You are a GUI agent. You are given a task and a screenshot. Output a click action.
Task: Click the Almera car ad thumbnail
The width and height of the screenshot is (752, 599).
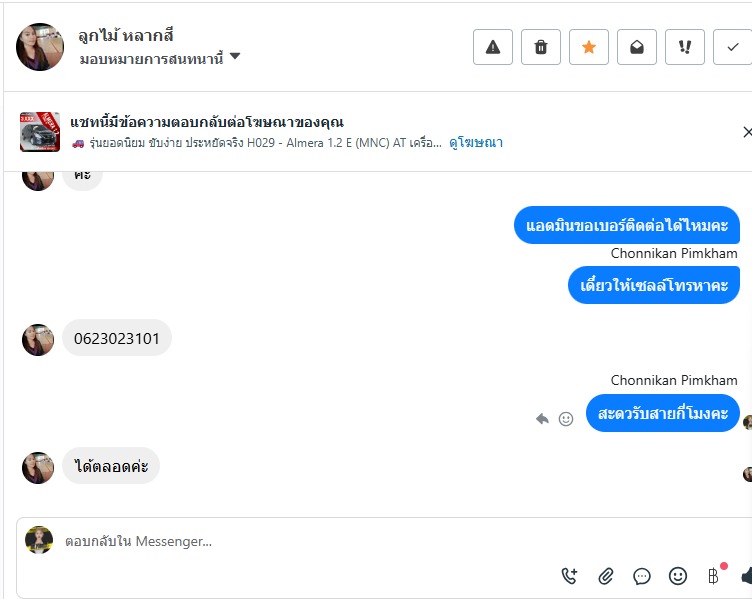click(x=40, y=132)
